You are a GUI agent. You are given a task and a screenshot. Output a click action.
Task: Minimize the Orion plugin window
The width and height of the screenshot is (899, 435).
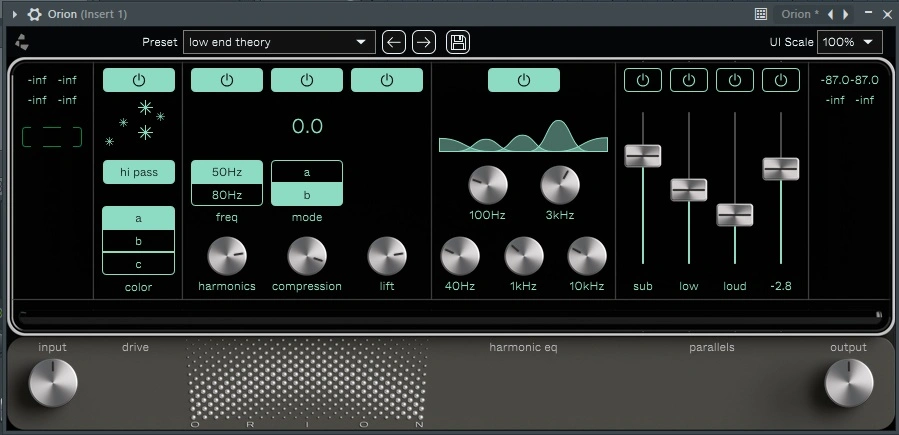(869, 13)
